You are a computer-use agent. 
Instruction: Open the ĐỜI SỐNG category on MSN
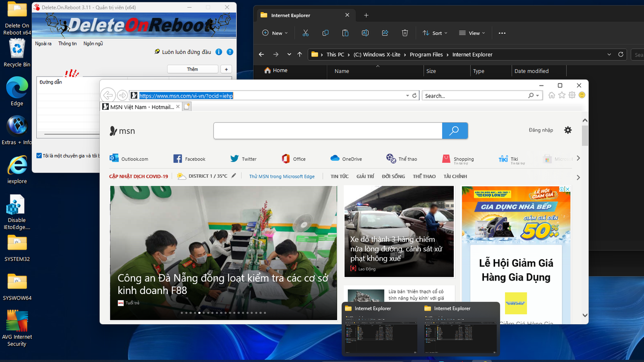point(393,176)
